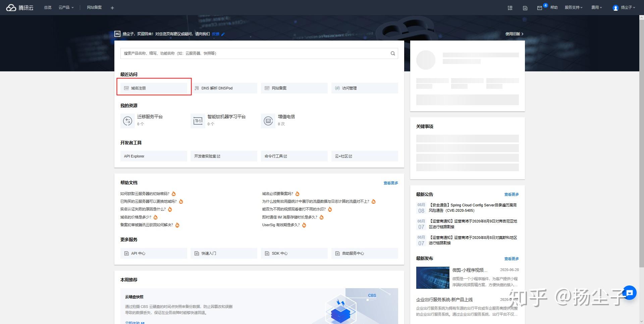Click the 迁移服务平台 resource icon
Viewport: 644px width, 324px height.
(127, 121)
